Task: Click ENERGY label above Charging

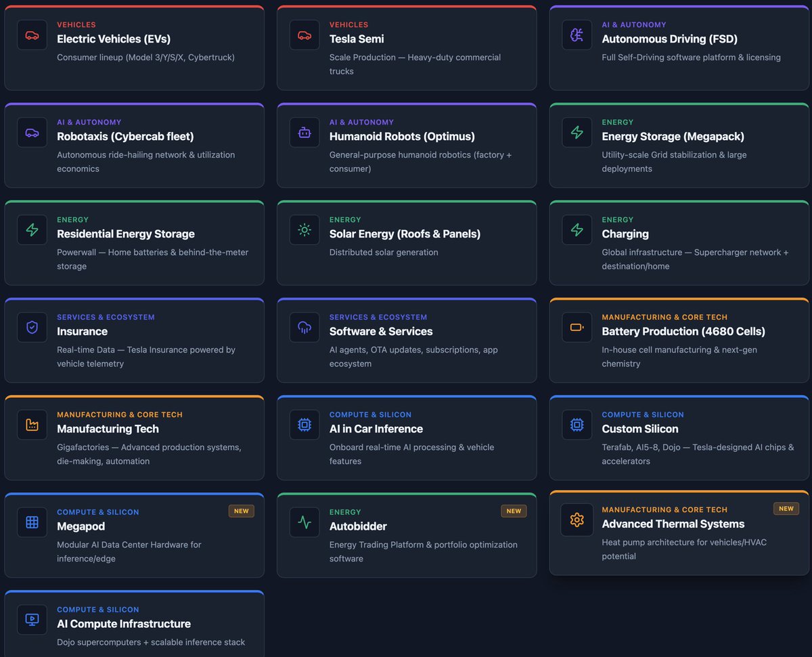Action: [618, 219]
